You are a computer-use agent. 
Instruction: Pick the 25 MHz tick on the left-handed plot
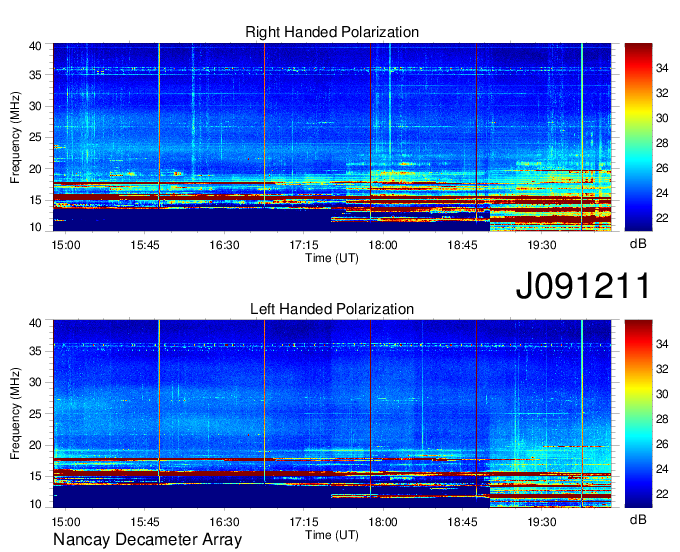pyautogui.click(x=35, y=414)
